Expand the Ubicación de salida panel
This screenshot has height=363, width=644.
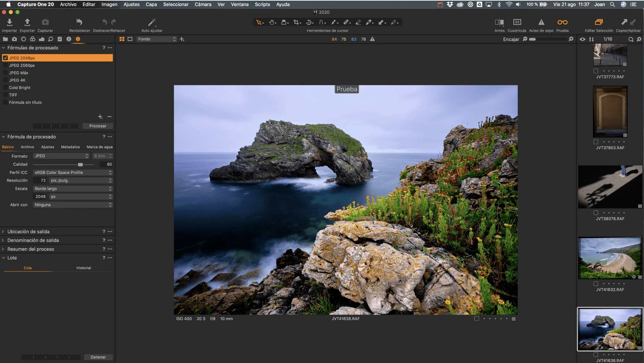28,232
